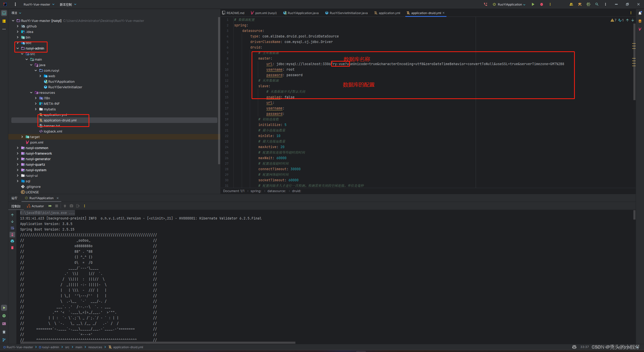Switch to the application.yml editor tab

(x=389, y=13)
